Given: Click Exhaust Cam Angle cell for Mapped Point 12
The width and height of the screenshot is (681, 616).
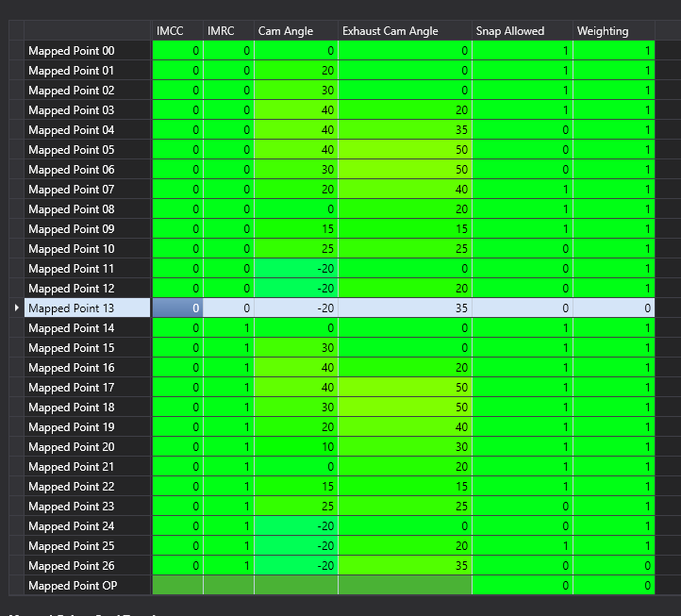Looking at the screenshot, I should tap(405, 289).
